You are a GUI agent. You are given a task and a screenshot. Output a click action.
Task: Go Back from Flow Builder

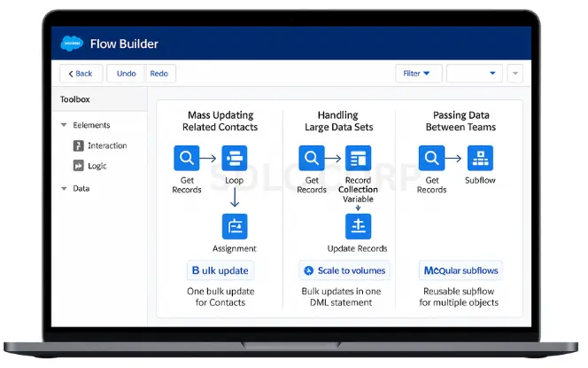click(81, 74)
